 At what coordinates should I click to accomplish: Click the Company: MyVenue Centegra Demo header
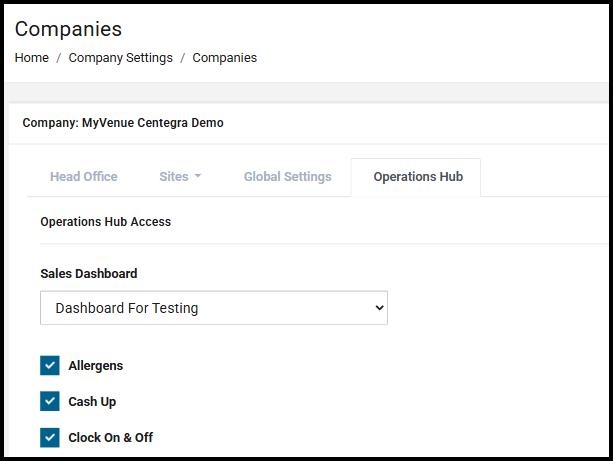click(123, 123)
